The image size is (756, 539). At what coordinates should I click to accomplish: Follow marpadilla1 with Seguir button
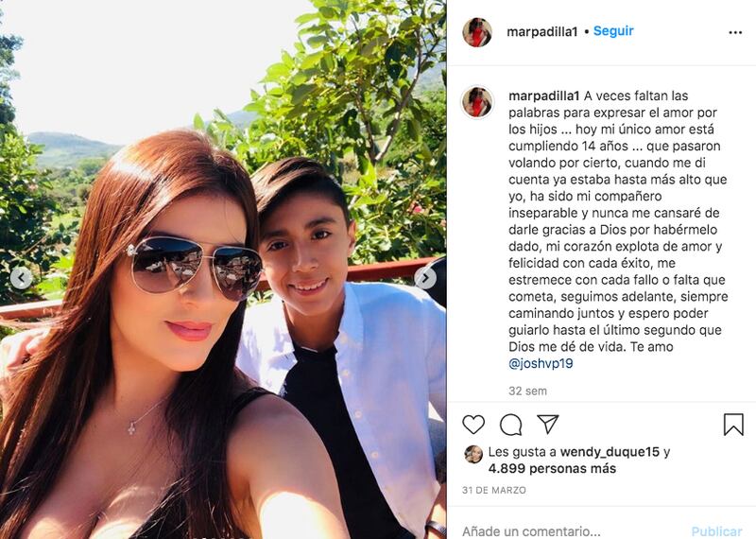[x=613, y=31]
